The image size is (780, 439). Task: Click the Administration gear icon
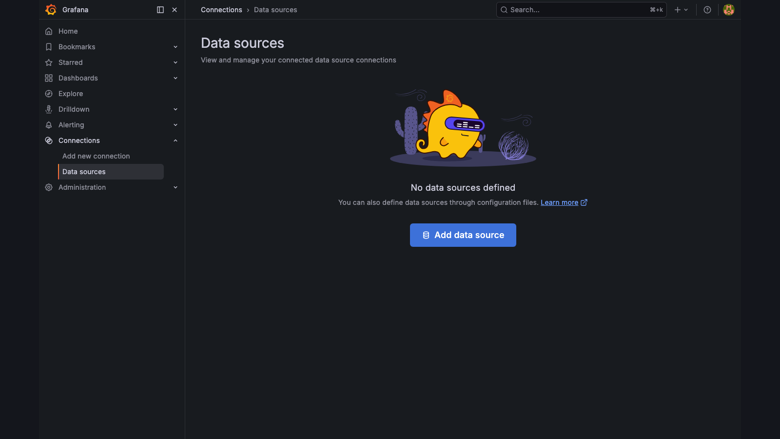pyautogui.click(x=49, y=187)
